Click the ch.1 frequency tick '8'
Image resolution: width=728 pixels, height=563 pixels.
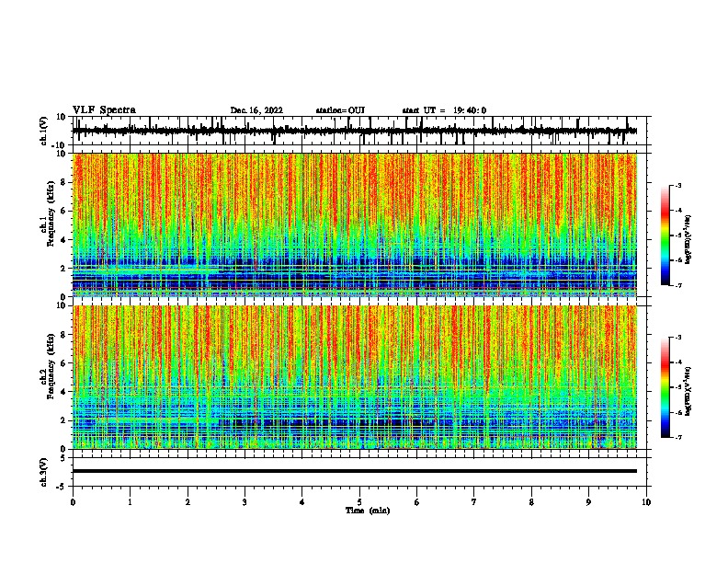pos(63,182)
